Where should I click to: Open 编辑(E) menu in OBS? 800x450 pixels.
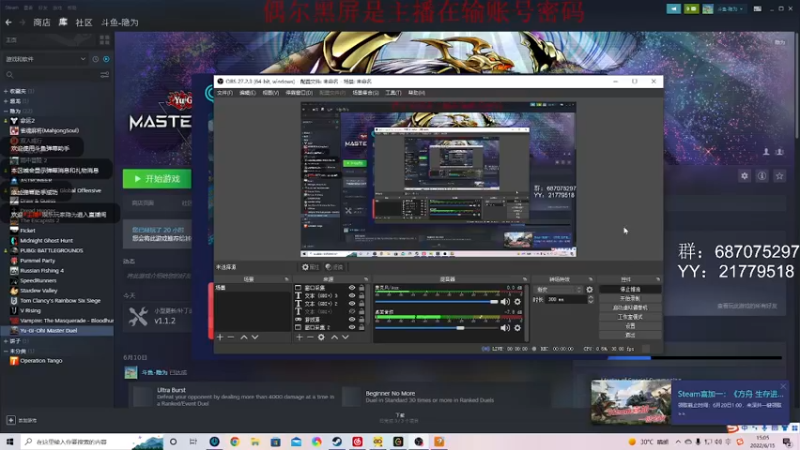247,93
